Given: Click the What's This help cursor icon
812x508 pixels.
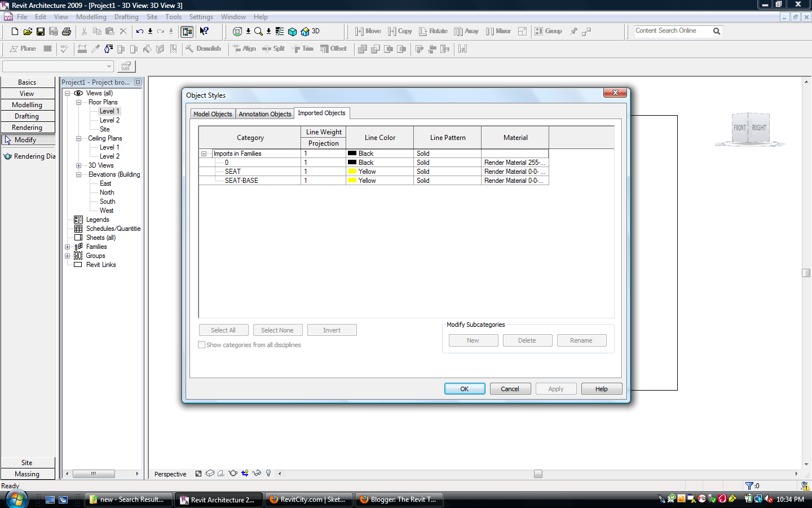Looking at the screenshot, I should click(204, 32).
